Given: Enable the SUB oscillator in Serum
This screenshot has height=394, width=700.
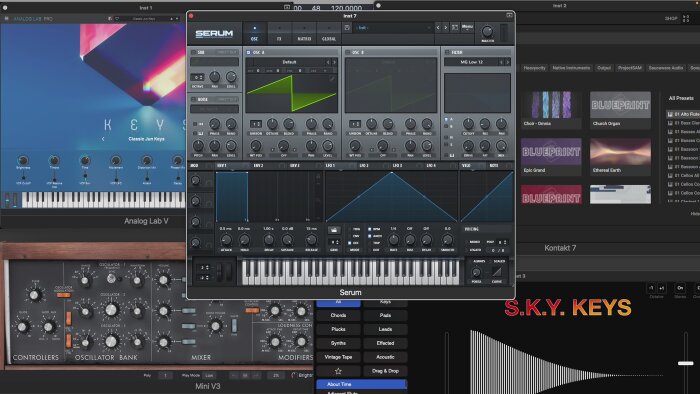Looking at the screenshot, I should coord(194,52).
